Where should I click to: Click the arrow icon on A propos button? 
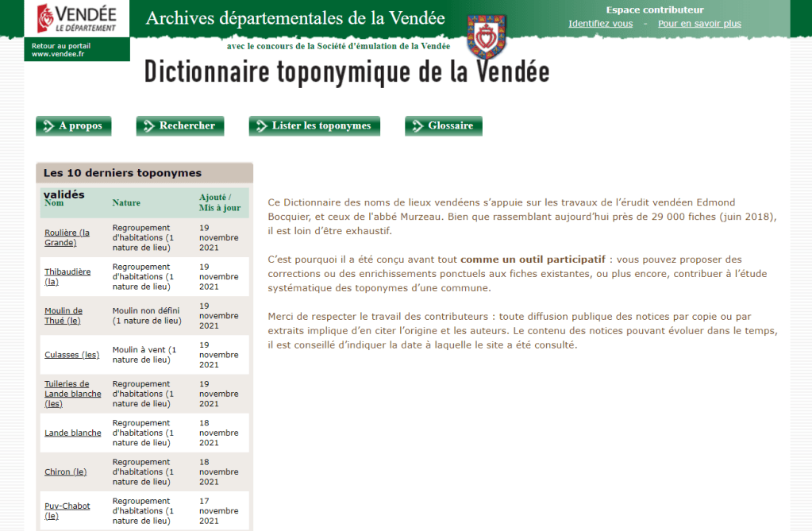coord(49,126)
